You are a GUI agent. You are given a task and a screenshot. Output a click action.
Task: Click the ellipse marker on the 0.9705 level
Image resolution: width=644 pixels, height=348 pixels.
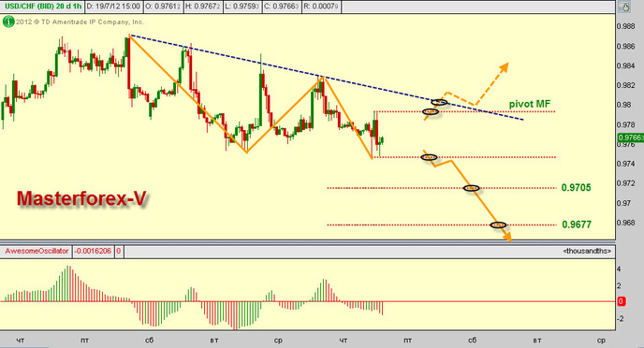[471, 188]
